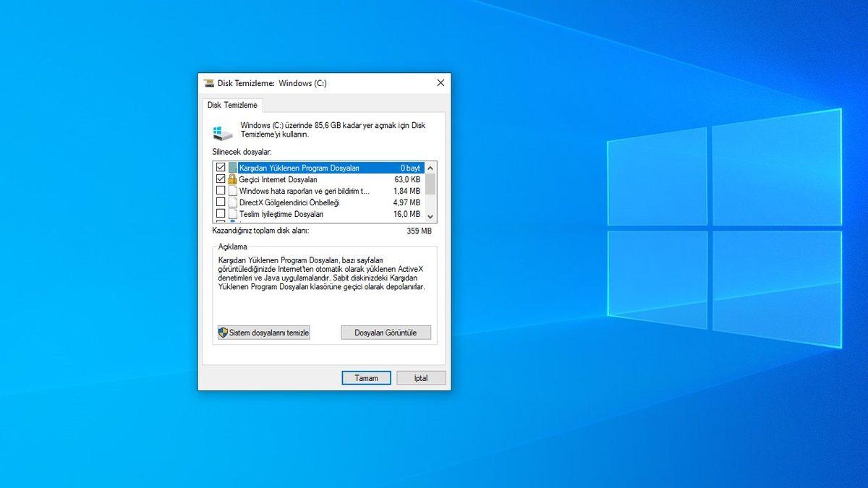
Task: Check Teslim İyileştirme Dosyaları for cleanup
Action: (x=221, y=214)
